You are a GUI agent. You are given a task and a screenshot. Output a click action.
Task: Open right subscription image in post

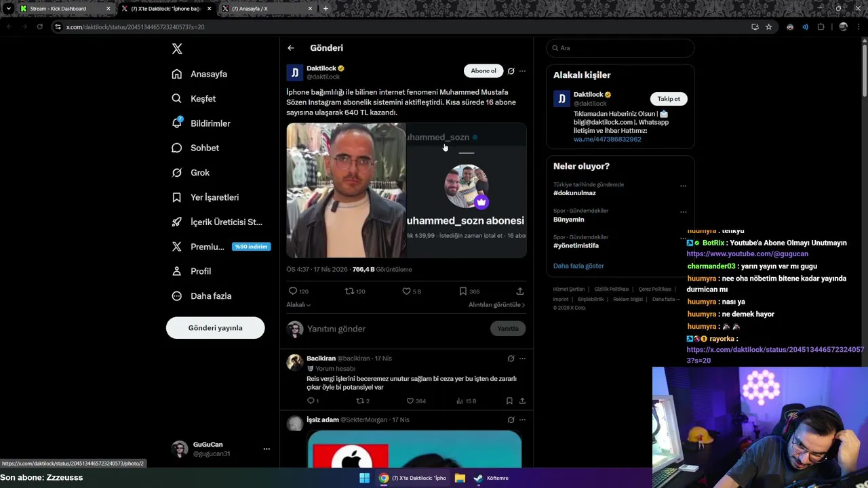[x=467, y=190]
